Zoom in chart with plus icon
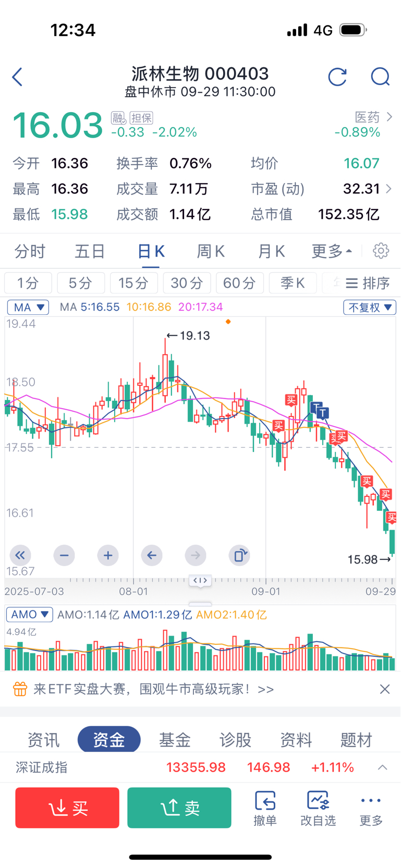The image size is (401, 868). pos(108,555)
